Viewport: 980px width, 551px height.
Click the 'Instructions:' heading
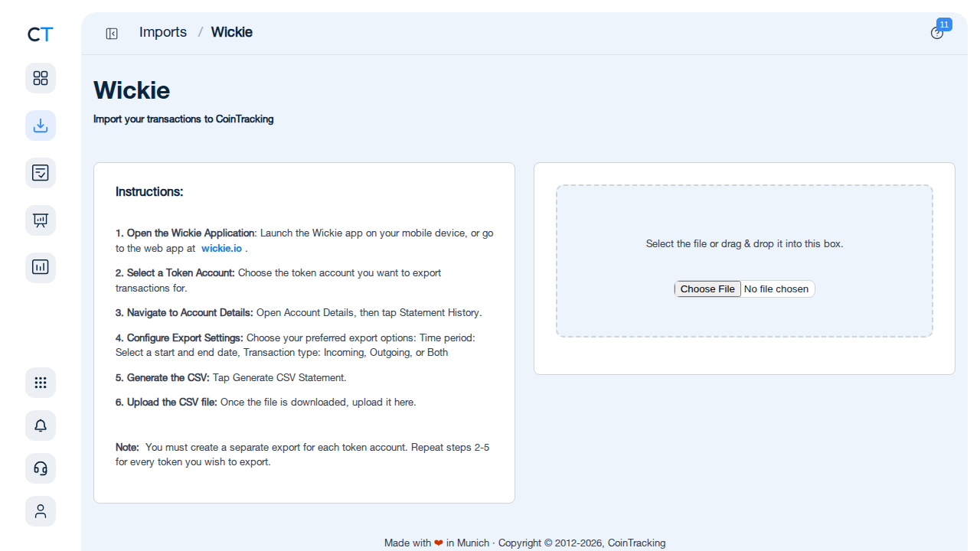click(149, 192)
